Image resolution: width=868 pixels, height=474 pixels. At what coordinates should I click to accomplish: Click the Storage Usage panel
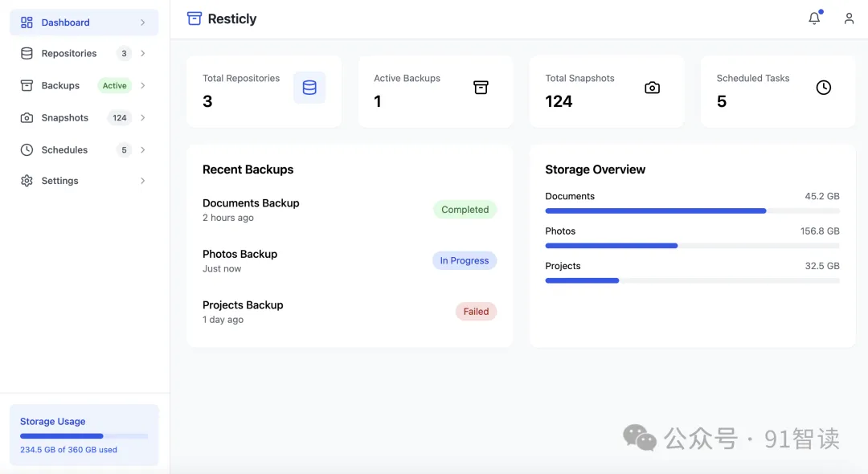[84, 435]
